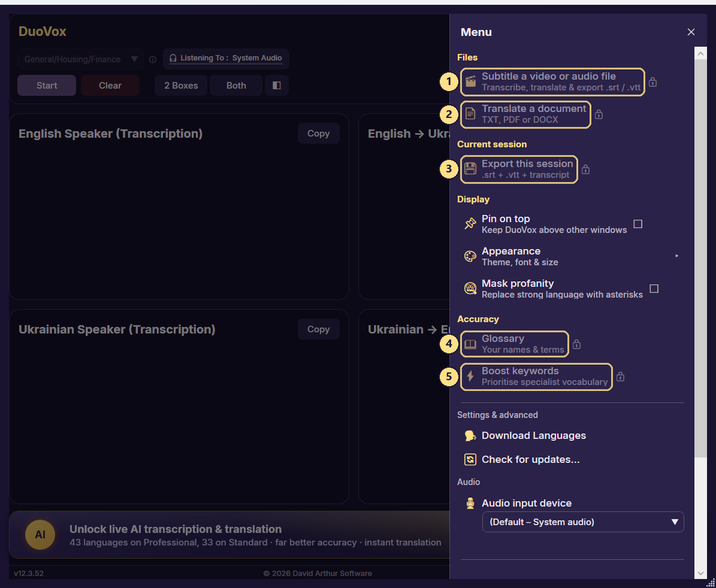Click the info icon next to General/Housing/Finance
This screenshot has height=588, width=716.
153,59
